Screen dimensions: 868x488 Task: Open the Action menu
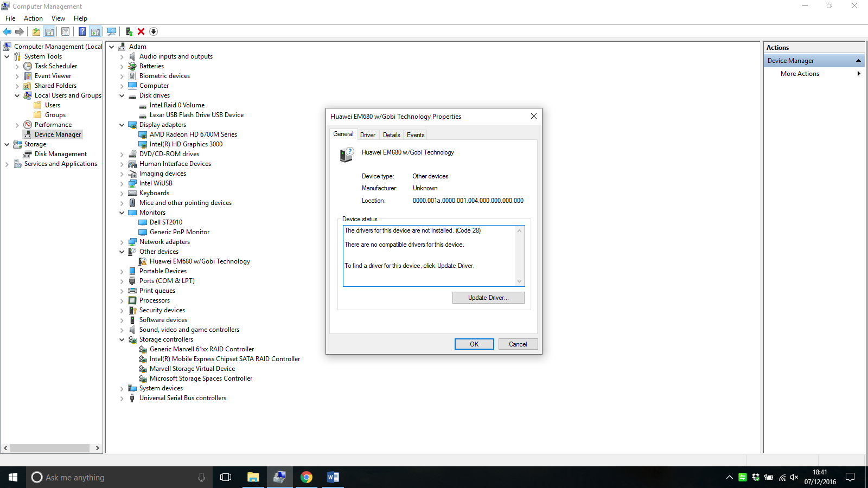click(33, 18)
